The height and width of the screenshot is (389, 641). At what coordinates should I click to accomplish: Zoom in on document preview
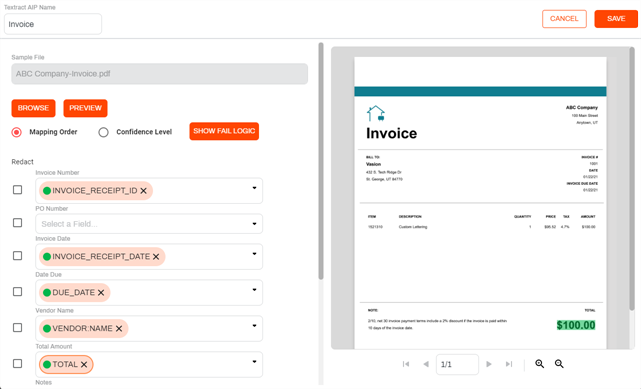coord(540,364)
